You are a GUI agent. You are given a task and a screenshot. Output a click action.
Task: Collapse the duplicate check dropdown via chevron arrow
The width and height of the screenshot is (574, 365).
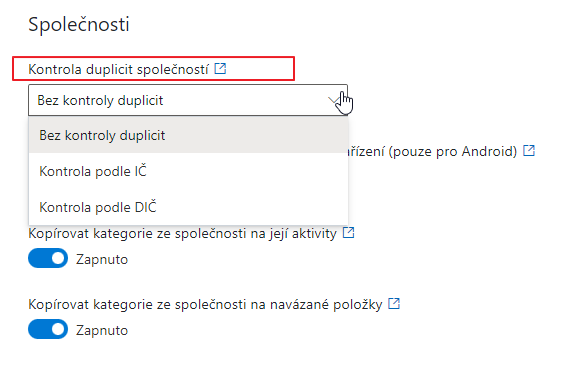pos(333,100)
